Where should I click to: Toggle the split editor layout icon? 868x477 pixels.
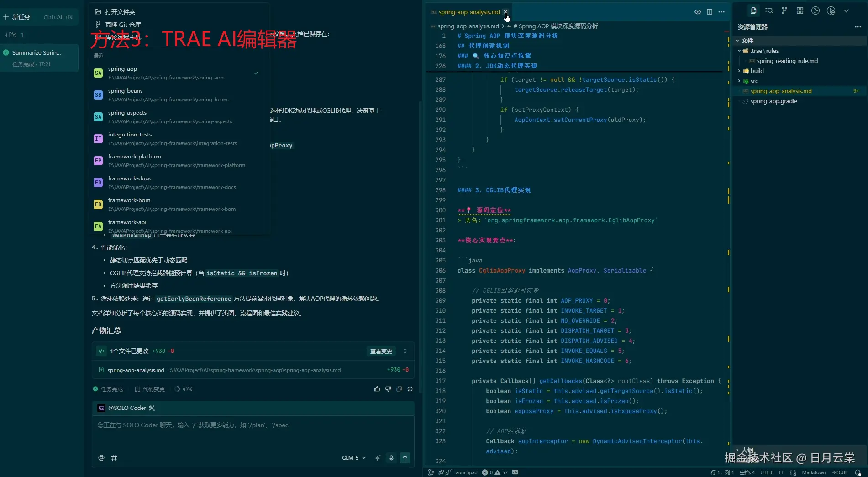(x=709, y=12)
